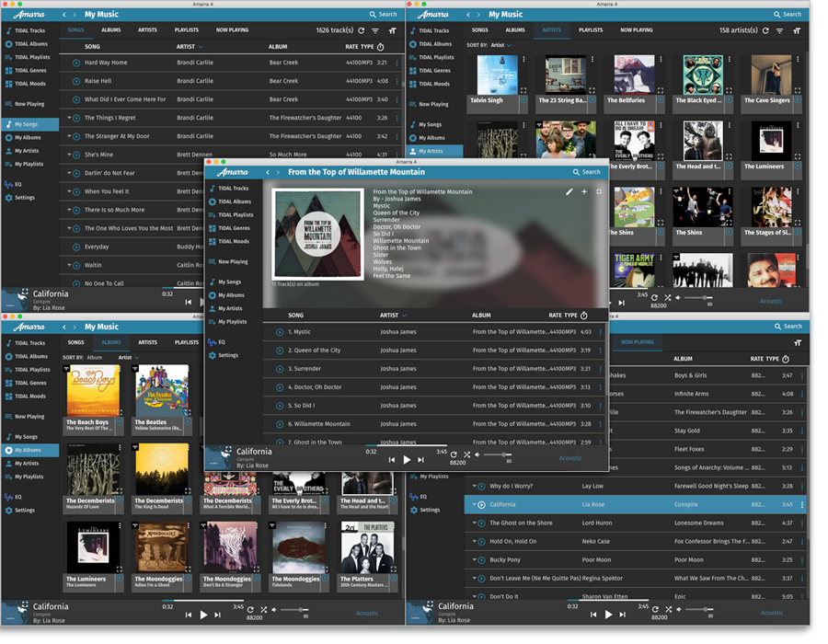Open filter icon in the 1626 tracks Songs window
This screenshot has width=828, height=644.
tap(375, 30)
